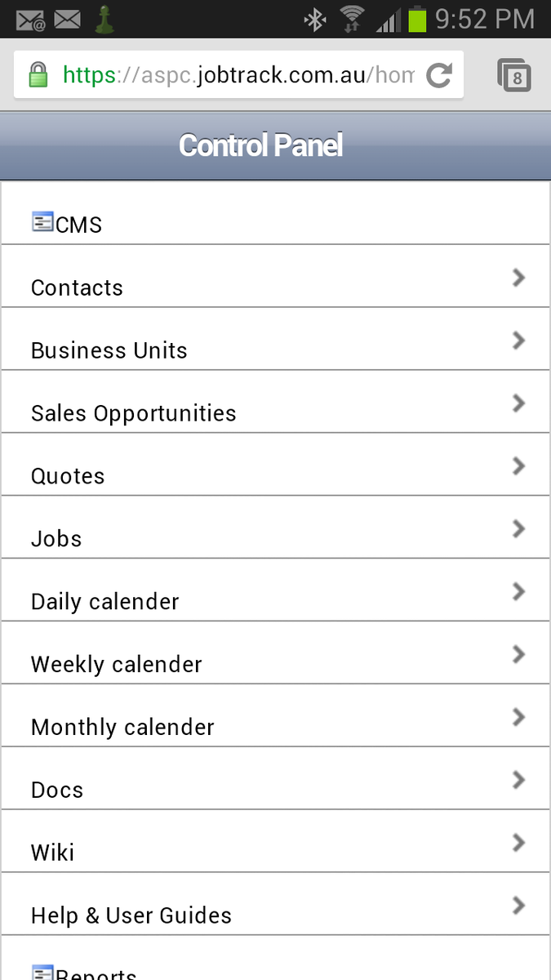Tap the chevron next to Quotes
This screenshot has width=551, height=980.
pos(518,466)
